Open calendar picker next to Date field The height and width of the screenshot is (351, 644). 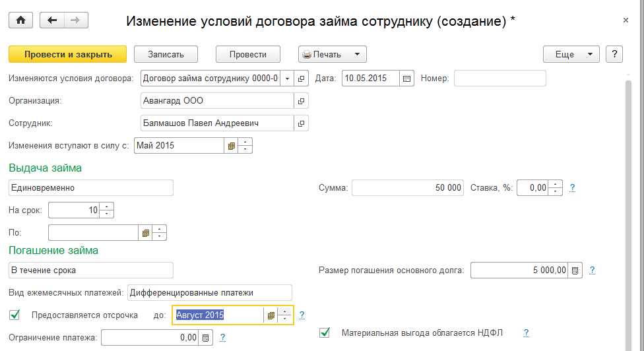tap(407, 79)
